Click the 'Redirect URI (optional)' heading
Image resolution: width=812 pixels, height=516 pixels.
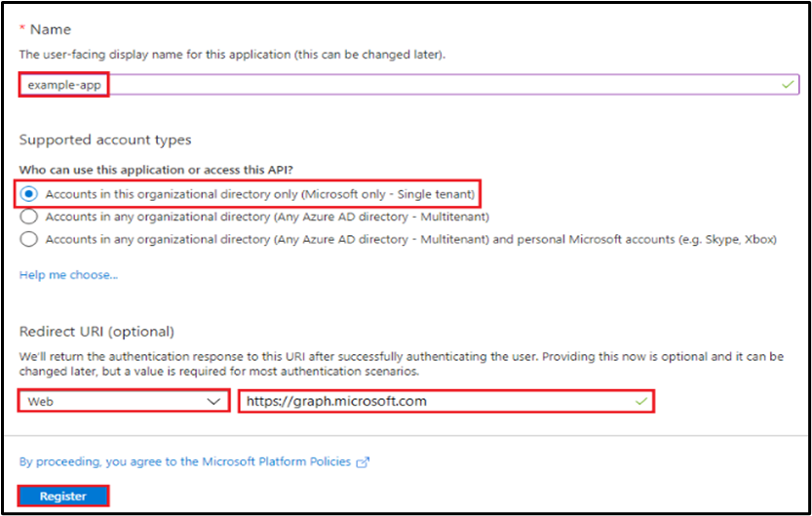(x=97, y=332)
